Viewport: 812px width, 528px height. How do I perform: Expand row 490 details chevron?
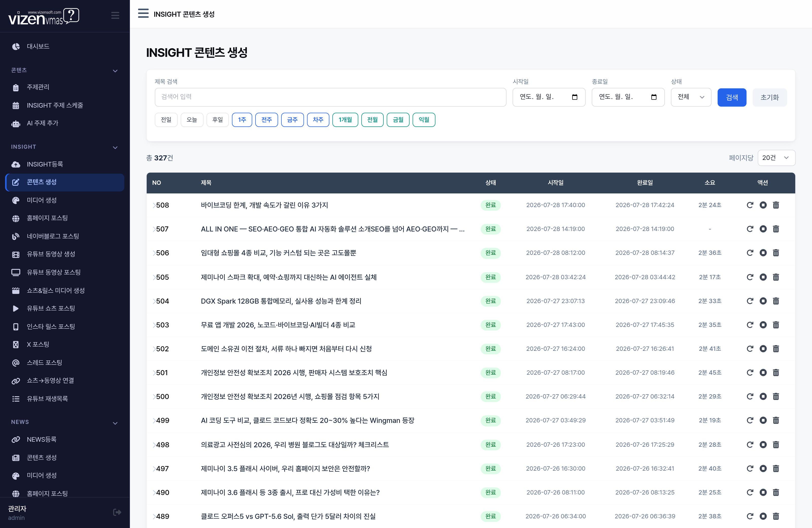pyautogui.click(x=154, y=493)
